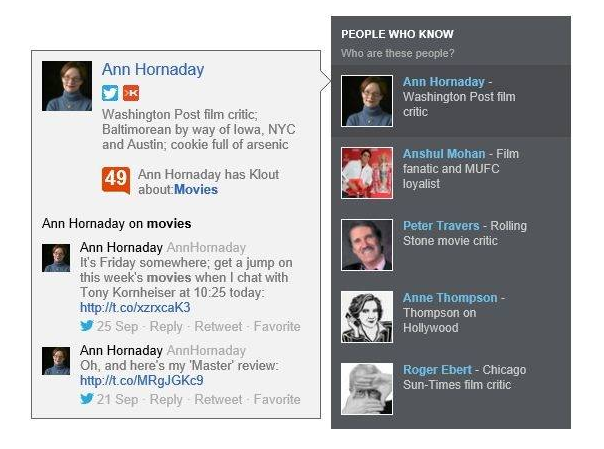Click the Twitter icon under Ann Hornaday's name
Screen dimensions: 604x449
click(x=110, y=93)
